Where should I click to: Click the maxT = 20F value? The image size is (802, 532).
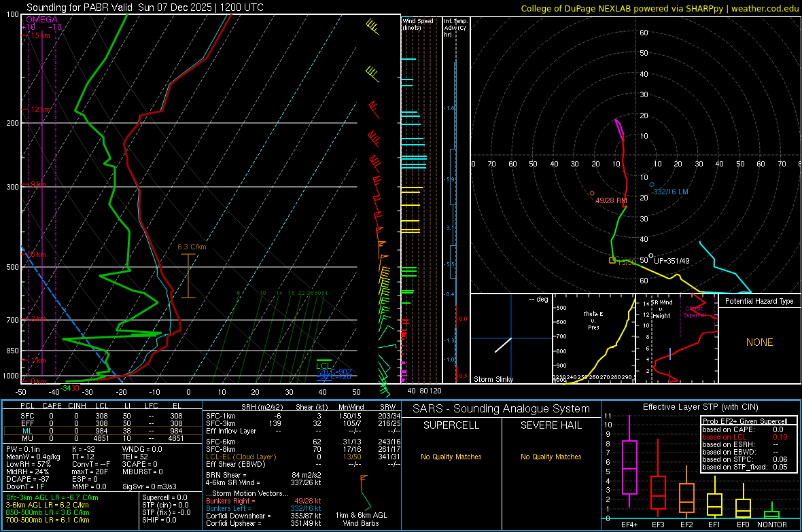pyautogui.click(x=90, y=472)
